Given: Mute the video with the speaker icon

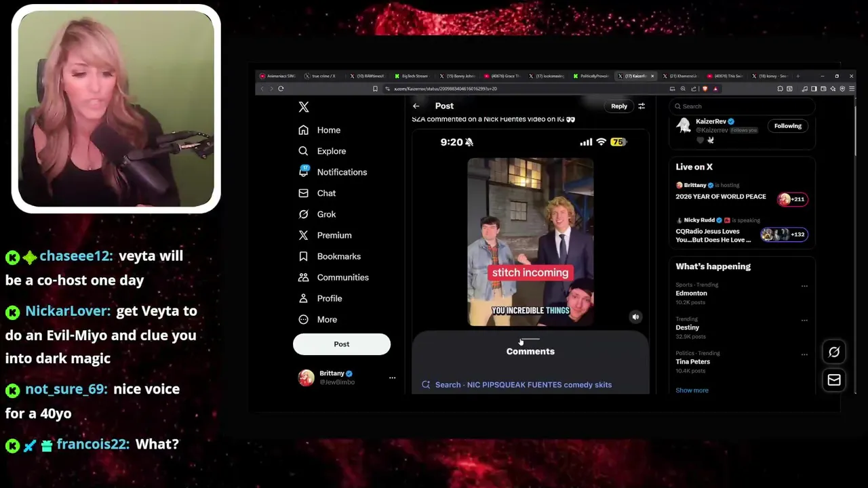Looking at the screenshot, I should tap(635, 317).
